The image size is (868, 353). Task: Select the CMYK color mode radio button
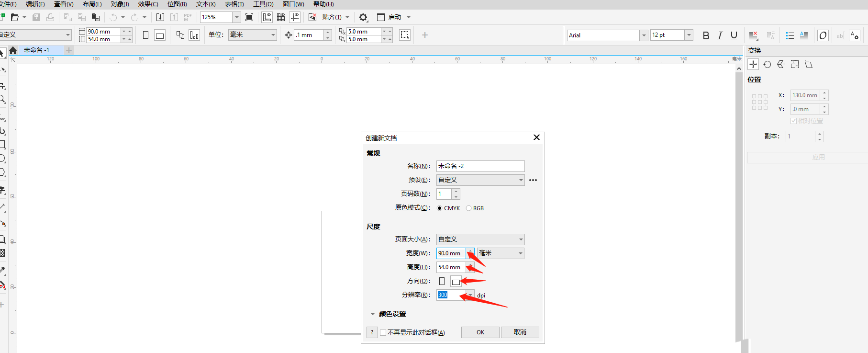[440, 208]
